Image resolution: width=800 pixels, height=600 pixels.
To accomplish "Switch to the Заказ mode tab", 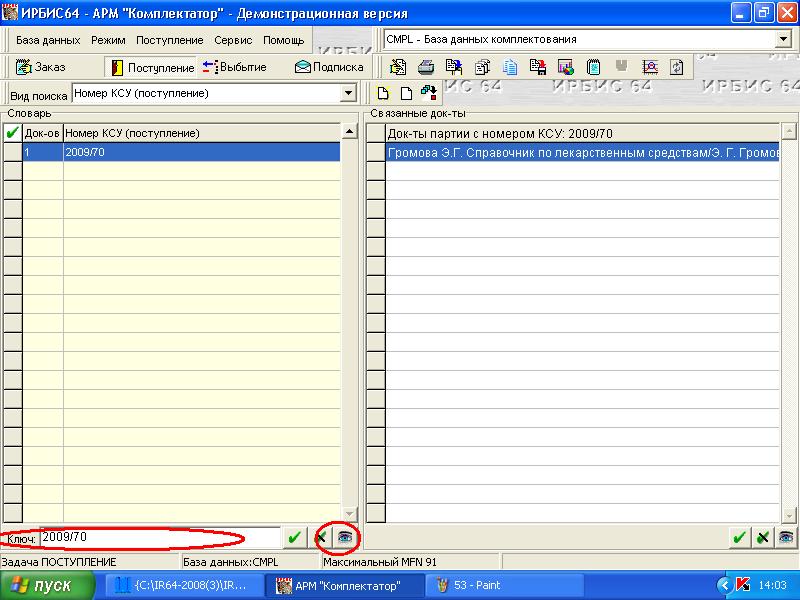I will click(x=42, y=67).
